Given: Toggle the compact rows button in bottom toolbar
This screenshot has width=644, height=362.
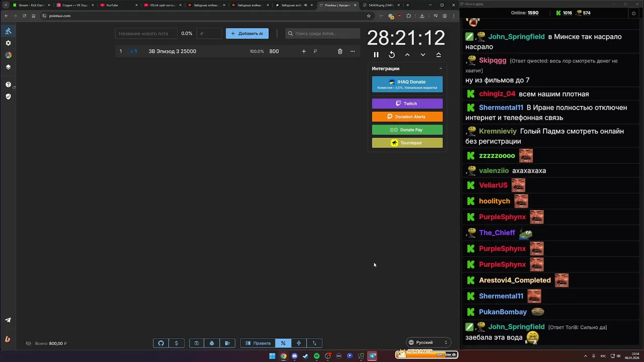Looking at the screenshot, I should (x=299, y=343).
